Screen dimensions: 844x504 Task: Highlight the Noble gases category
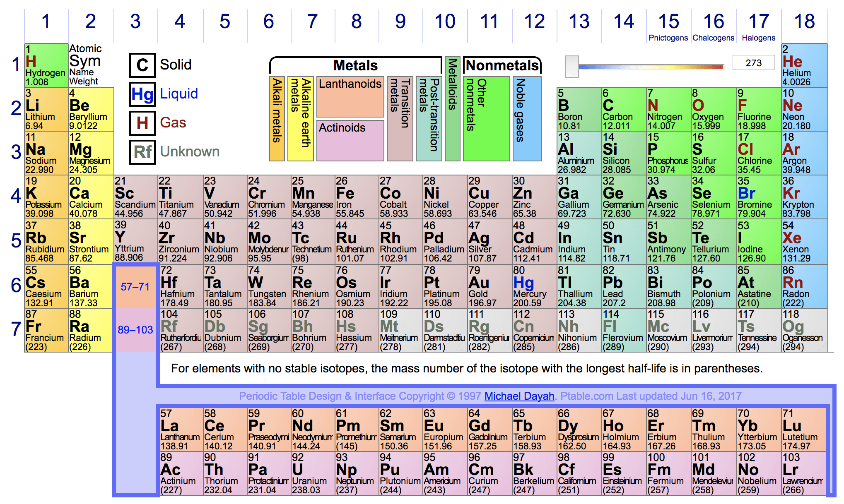tap(526, 119)
